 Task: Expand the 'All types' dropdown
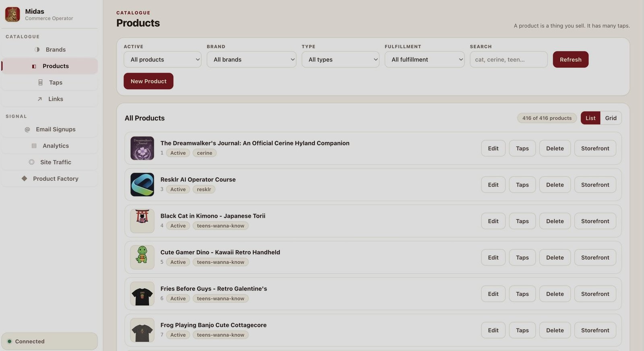pyautogui.click(x=341, y=60)
